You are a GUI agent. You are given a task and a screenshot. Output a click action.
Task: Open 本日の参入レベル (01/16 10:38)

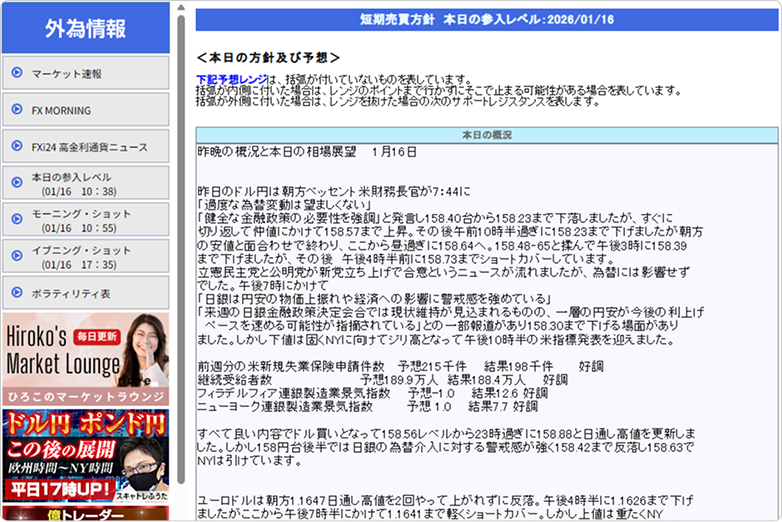click(86, 183)
